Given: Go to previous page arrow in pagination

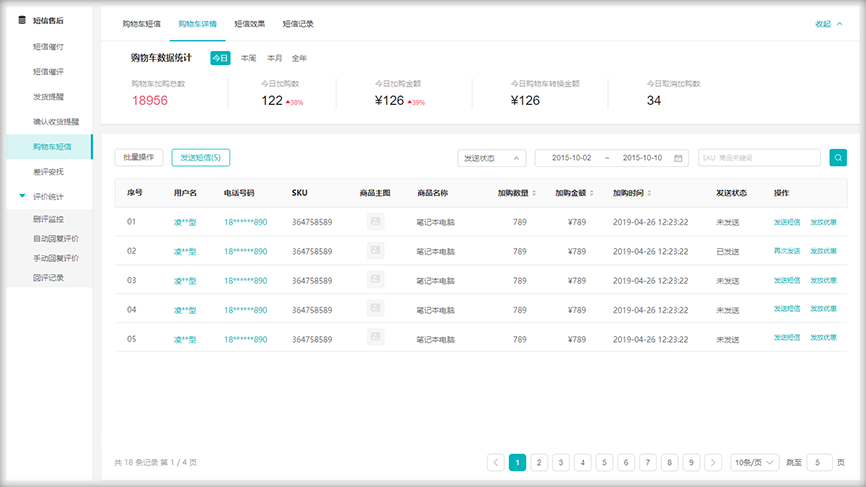Looking at the screenshot, I should click(x=496, y=463).
